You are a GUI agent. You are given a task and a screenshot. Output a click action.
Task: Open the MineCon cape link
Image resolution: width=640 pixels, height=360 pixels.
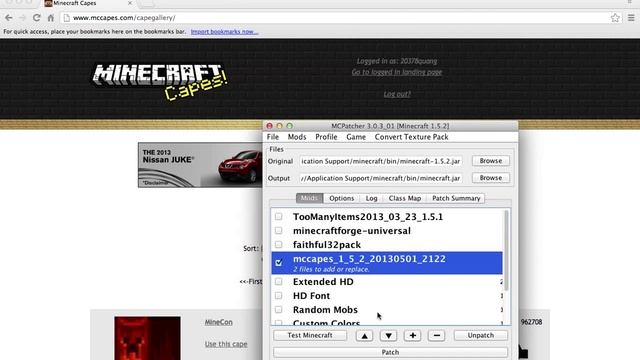218,322
